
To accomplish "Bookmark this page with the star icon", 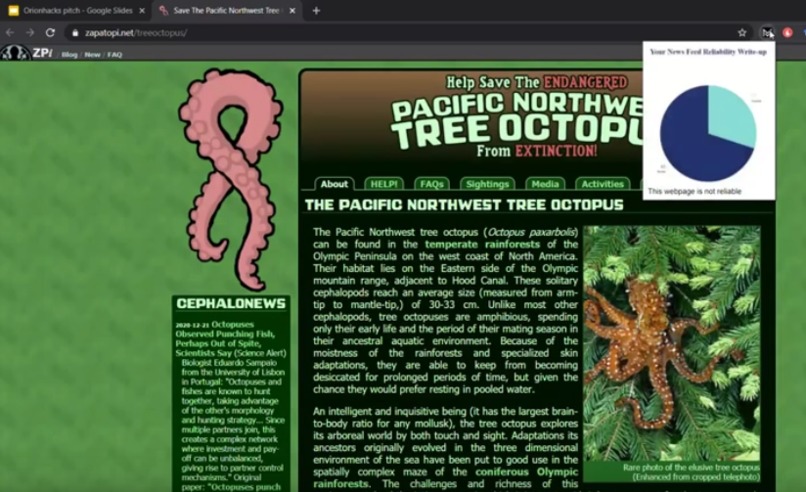I will (742, 32).
